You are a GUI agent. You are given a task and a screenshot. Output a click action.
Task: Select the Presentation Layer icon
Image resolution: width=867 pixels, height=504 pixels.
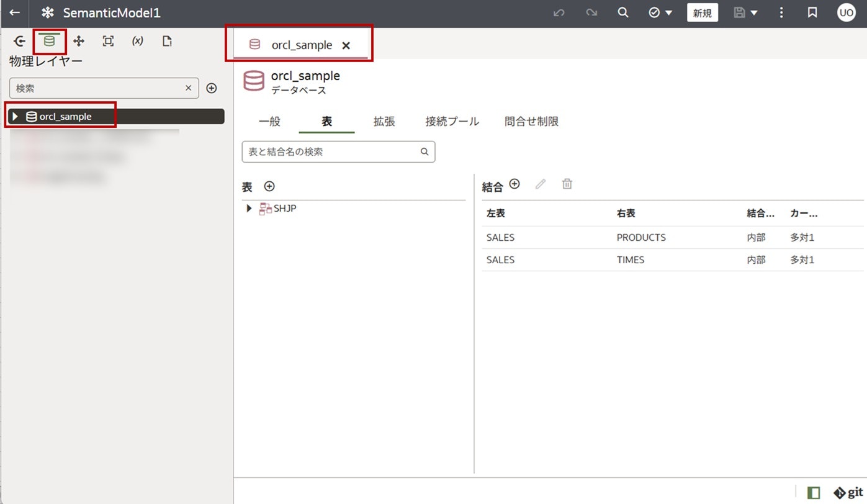(108, 41)
